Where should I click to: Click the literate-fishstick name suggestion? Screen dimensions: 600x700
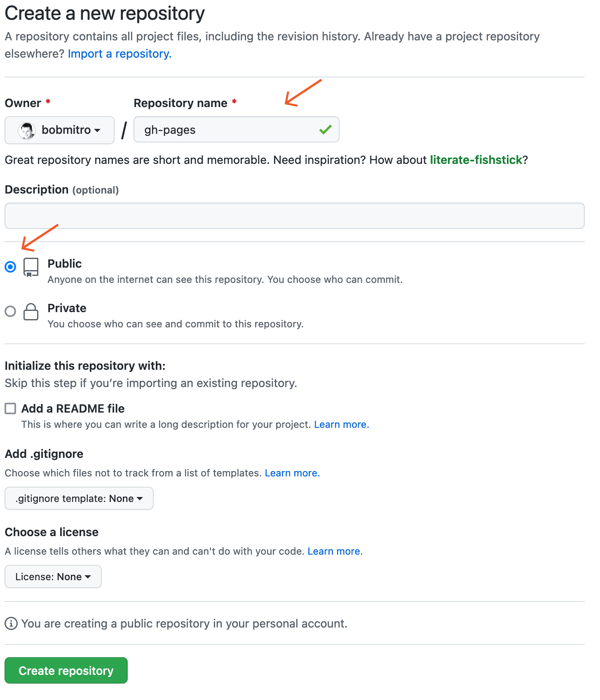point(476,160)
